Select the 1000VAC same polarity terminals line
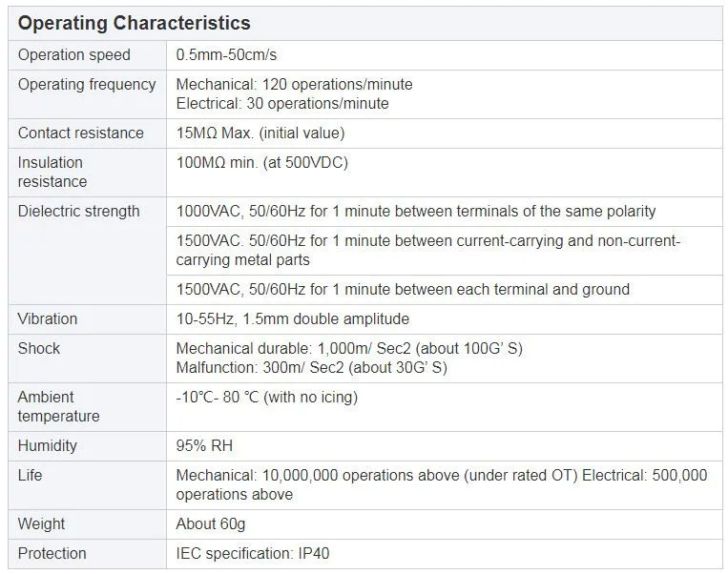This screenshot has height=574, width=728. (416, 212)
